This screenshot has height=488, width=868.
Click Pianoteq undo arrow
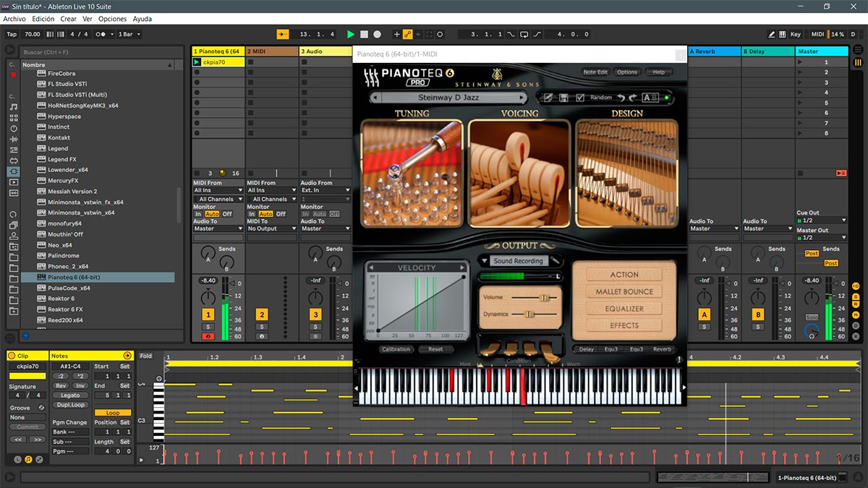coord(620,98)
